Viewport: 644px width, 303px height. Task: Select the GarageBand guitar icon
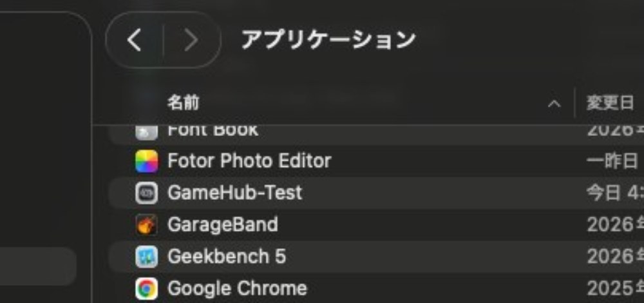point(147,224)
